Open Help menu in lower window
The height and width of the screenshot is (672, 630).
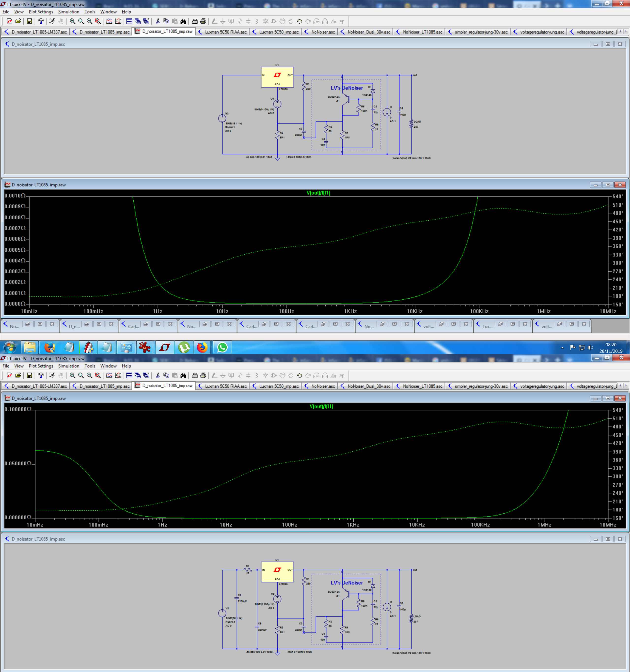coord(126,366)
